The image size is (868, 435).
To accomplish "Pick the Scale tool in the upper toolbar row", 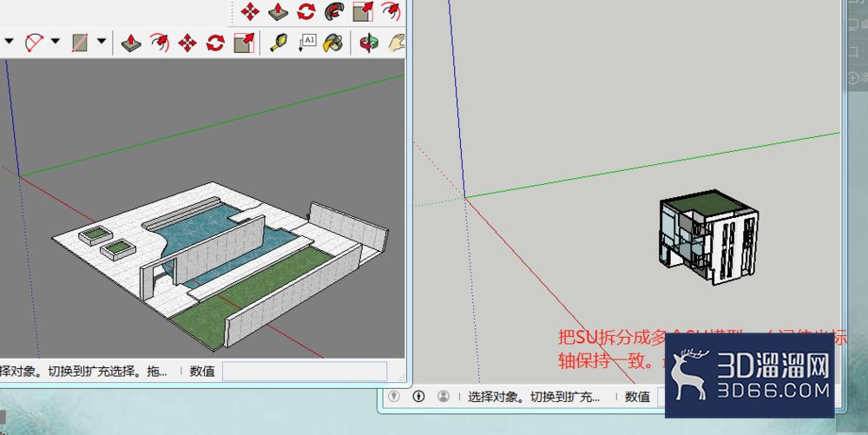I will [363, 11].
